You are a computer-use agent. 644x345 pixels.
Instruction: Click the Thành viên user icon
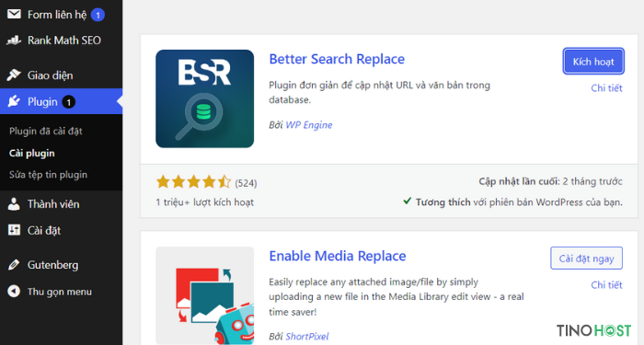click(14, 204)
